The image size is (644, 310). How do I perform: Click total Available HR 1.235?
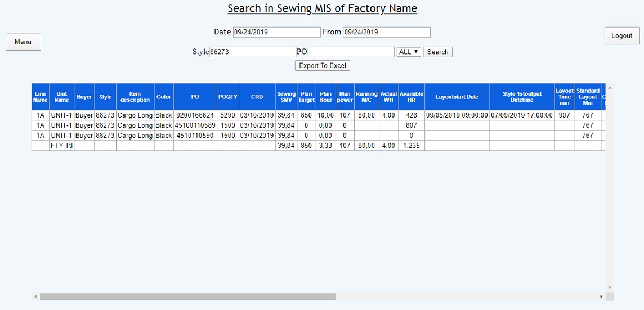[x=412, y=145]
